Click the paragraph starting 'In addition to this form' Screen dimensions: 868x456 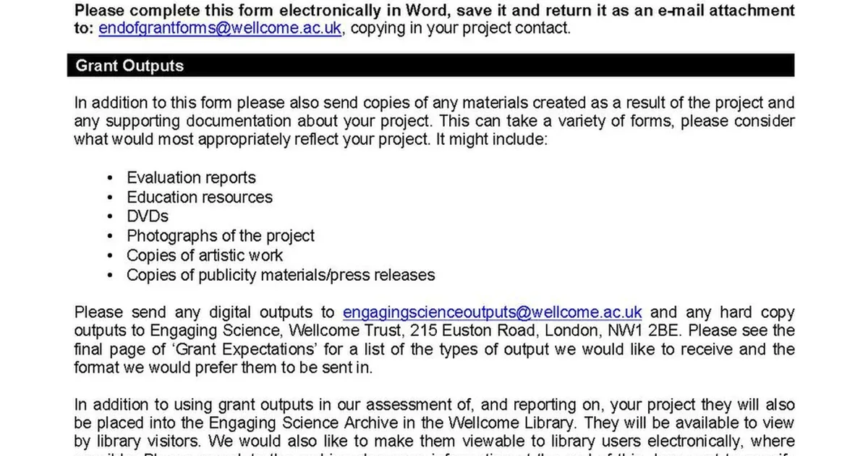[434, 121]
